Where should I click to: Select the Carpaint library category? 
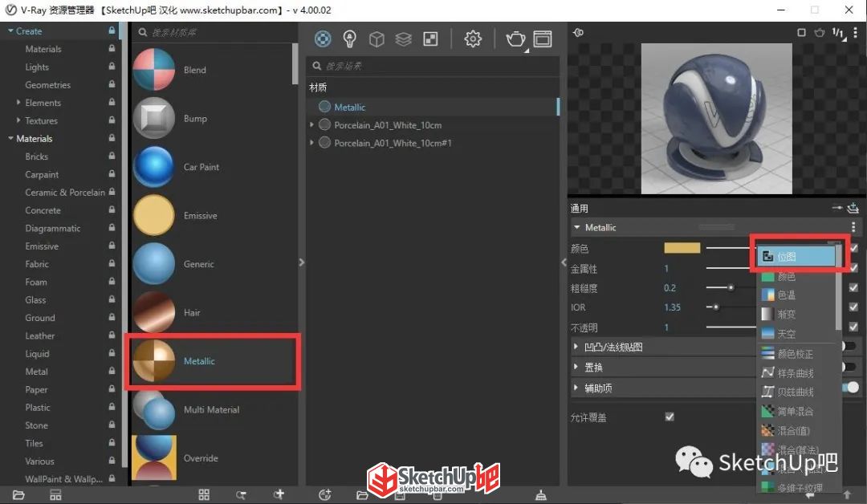[x=42, y=174]
